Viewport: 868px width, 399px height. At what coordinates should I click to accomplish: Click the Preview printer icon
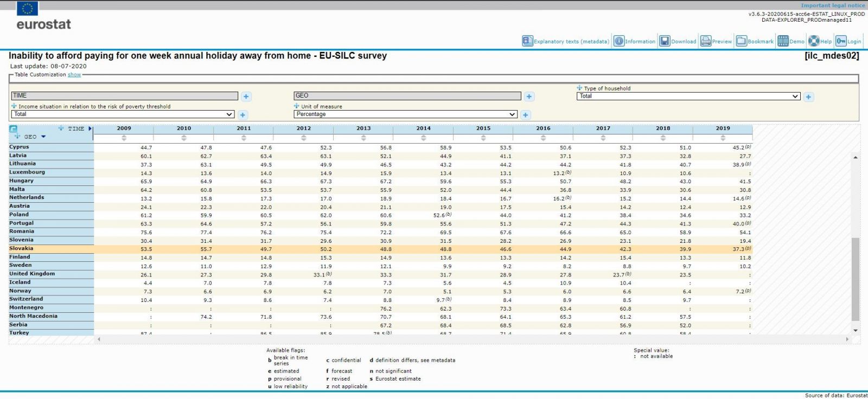coord(706,41)
